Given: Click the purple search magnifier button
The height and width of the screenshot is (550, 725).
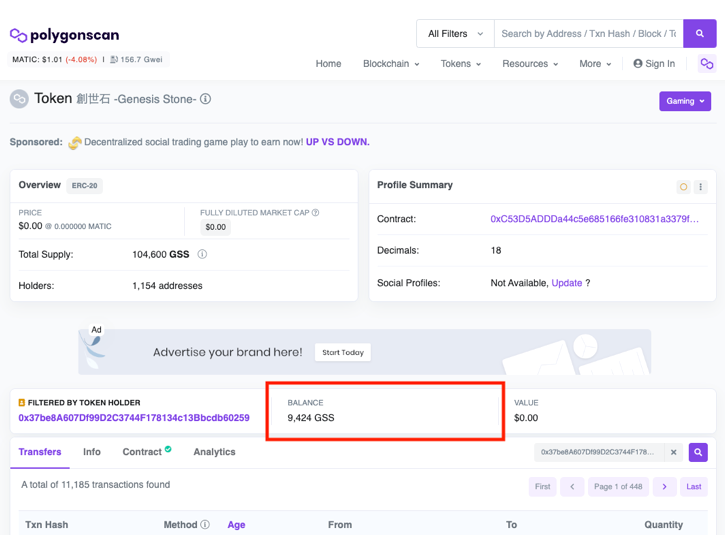Looking at the screenshot, I should [699, 33].
